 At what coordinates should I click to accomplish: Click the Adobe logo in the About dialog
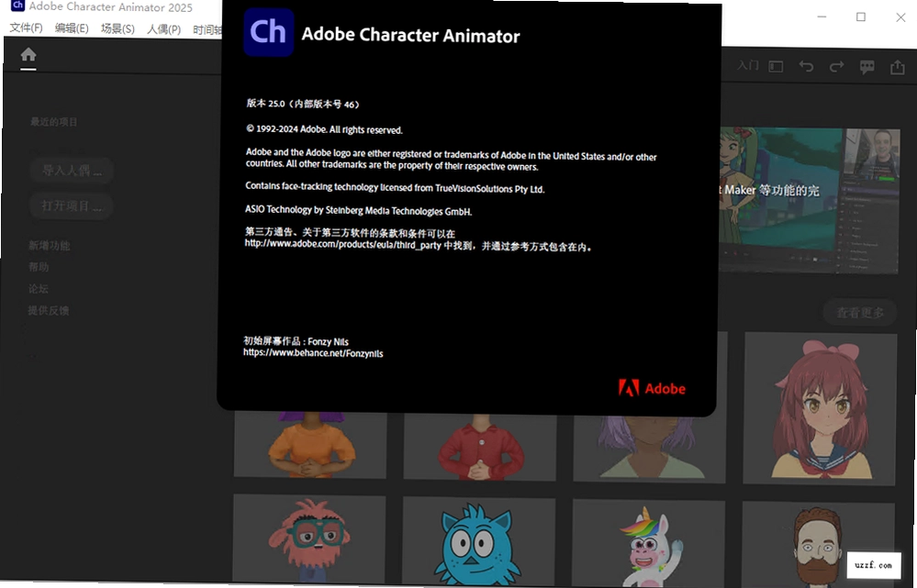(652, 388)
